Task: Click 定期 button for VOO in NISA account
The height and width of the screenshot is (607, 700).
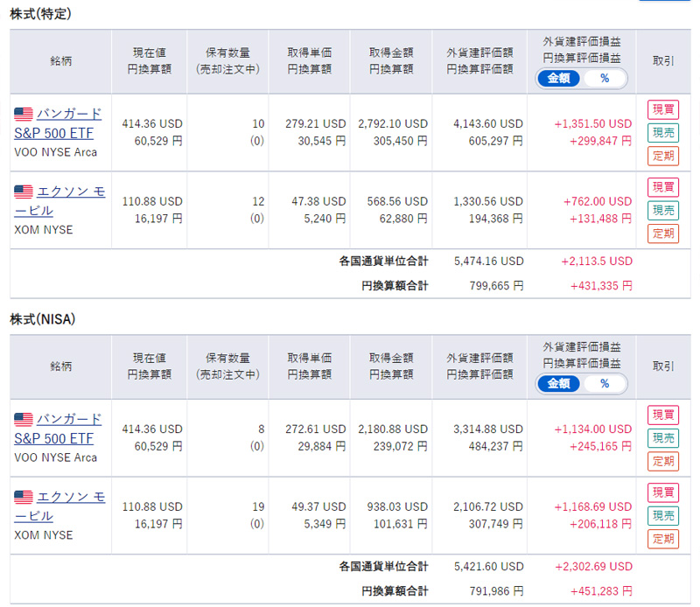Action: [x=663, y=461]
